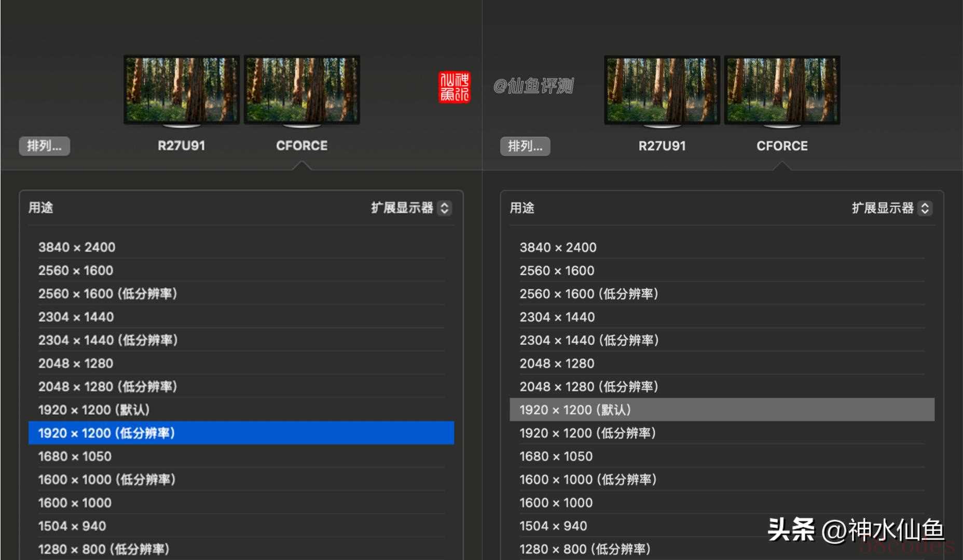The image size is (963, 560).
Task: Choose 3840 × 2400 resolution in left panel
Action: coord(77,247)
